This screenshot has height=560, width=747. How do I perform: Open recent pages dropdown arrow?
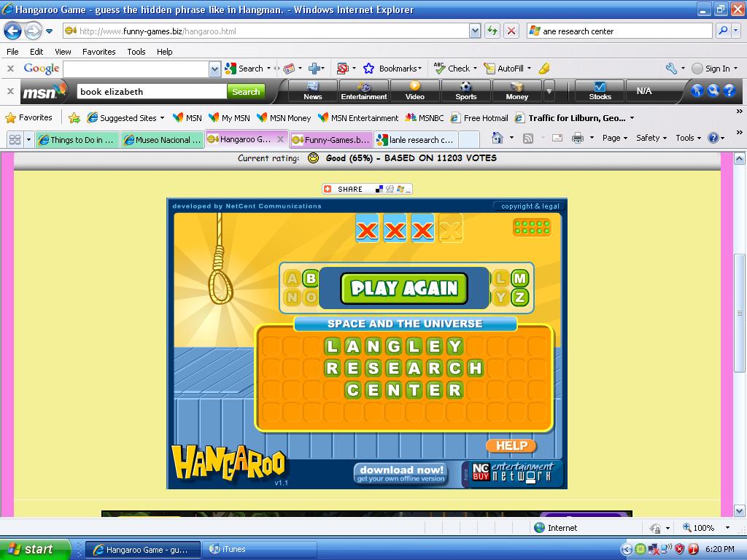(49, 31)
